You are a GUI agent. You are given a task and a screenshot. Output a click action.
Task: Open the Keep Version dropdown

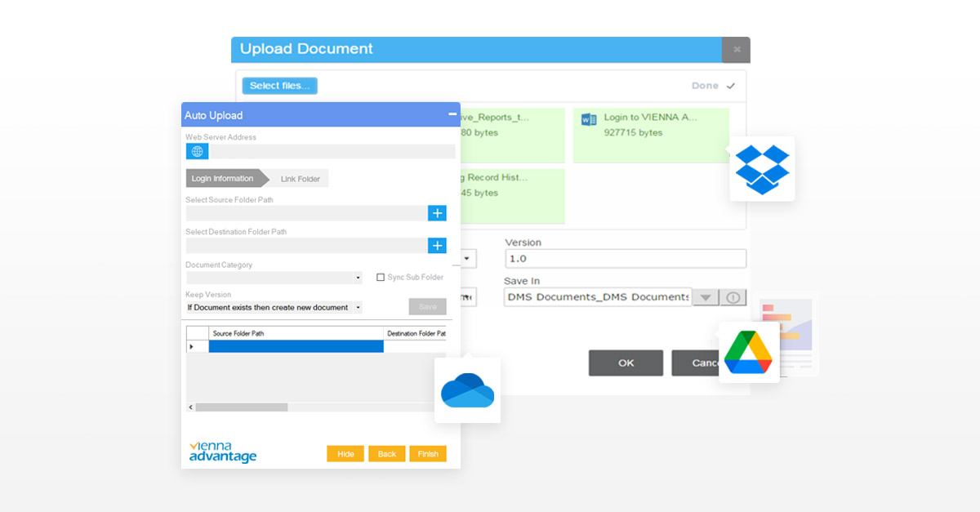[x=358, y=308]
